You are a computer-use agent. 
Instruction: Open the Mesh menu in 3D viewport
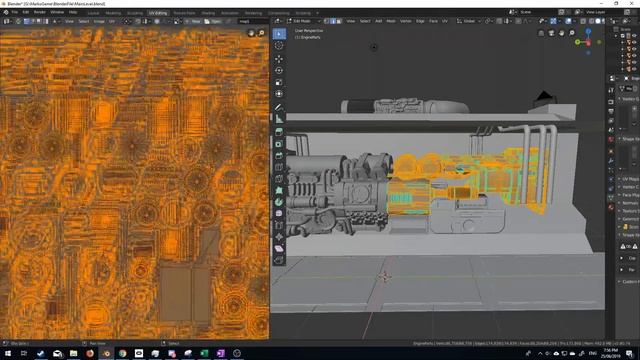(x=391, y=21)
